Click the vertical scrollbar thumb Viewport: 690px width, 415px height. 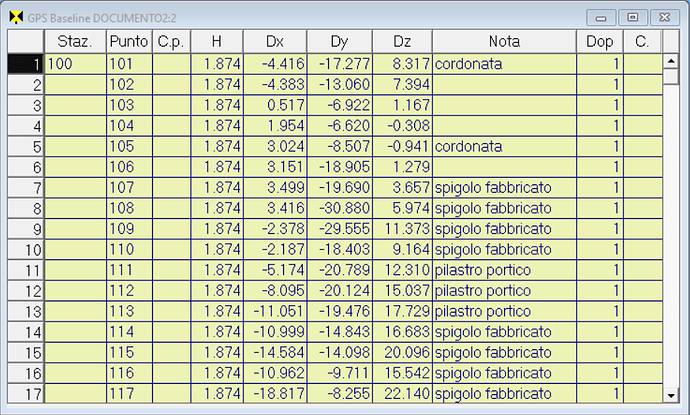(x=671, y=77)
